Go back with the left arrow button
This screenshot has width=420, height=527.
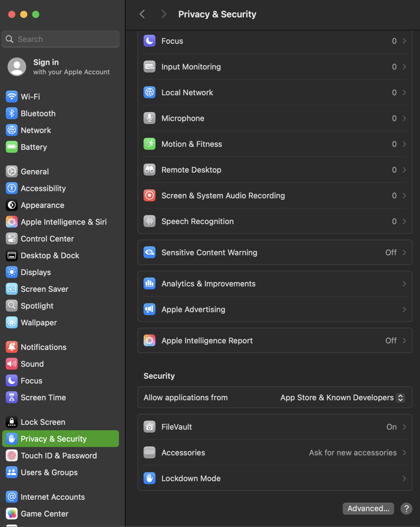[142, 14]
